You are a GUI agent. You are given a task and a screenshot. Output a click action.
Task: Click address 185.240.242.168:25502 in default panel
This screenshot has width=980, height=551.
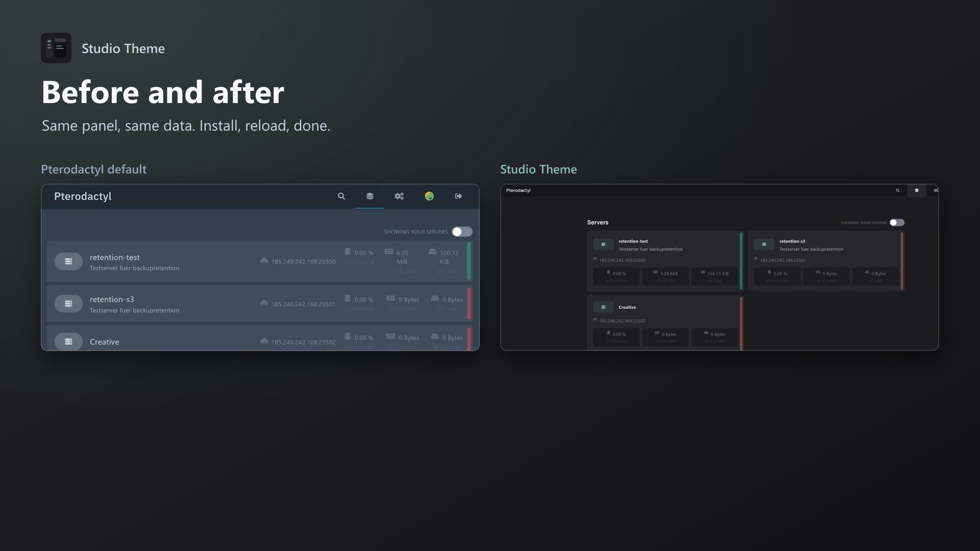pos(303,342)
